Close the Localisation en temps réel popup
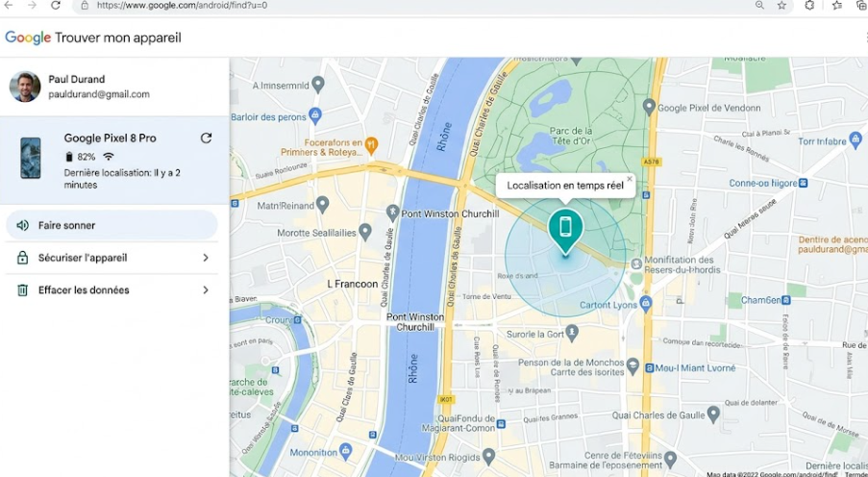 tap(630, 179)
